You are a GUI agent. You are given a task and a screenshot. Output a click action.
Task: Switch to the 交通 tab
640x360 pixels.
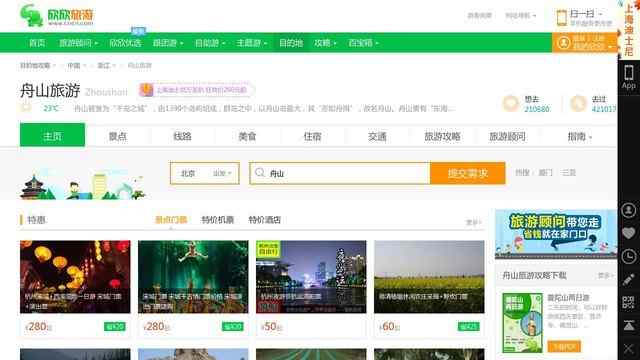pos(377,136)
